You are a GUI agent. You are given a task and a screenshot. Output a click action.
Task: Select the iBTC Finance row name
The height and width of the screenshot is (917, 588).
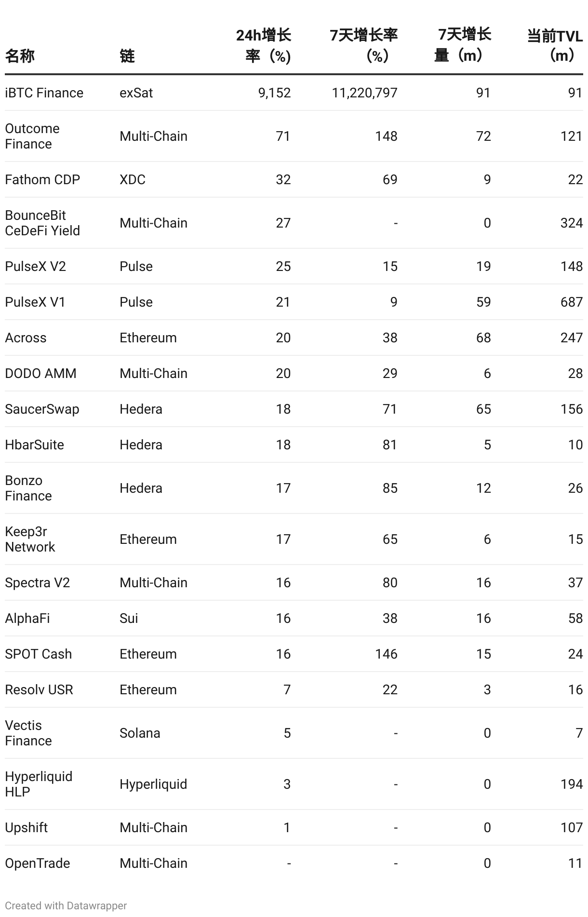click(44, 93)
